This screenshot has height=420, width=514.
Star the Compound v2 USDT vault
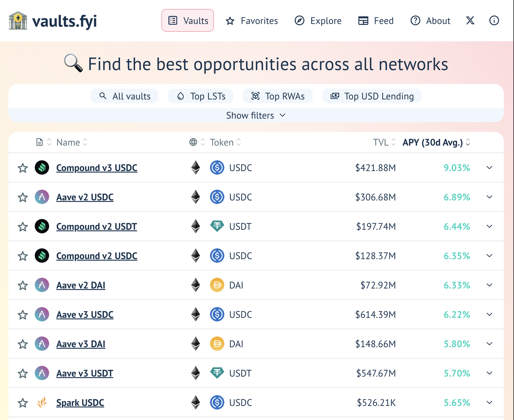click(x=23, y=227)
